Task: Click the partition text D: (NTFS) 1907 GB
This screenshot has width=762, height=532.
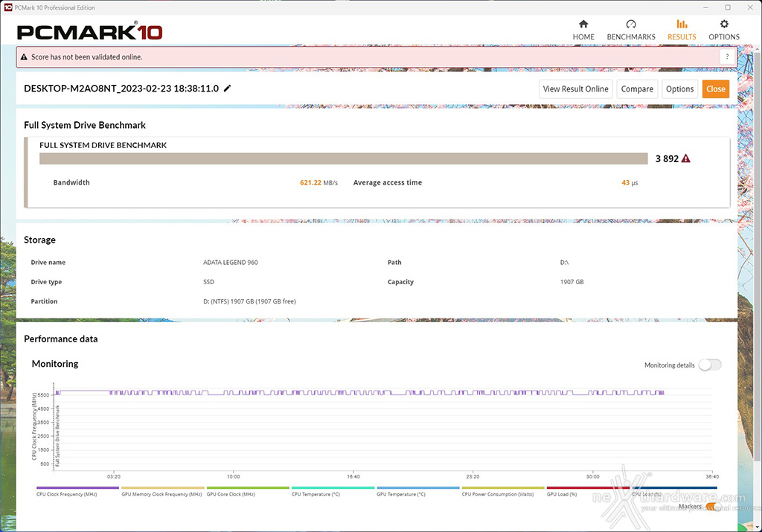Action: point(249,301)
